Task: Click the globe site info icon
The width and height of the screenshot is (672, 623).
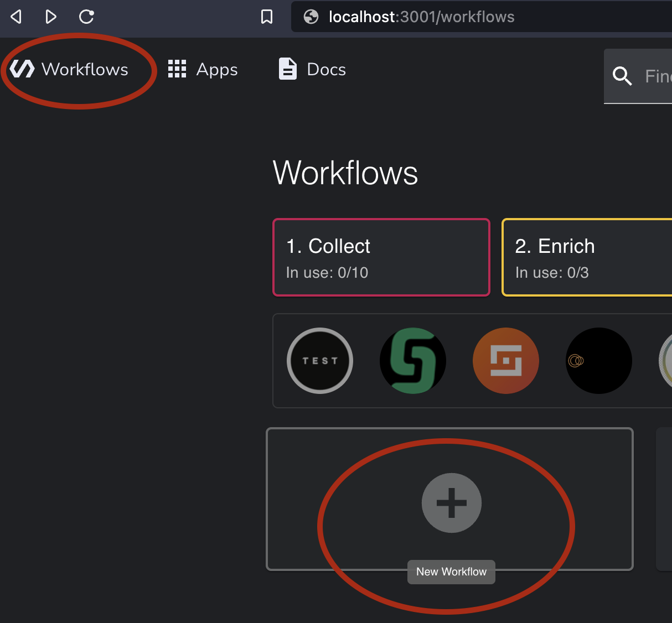Action: point(311,17)
